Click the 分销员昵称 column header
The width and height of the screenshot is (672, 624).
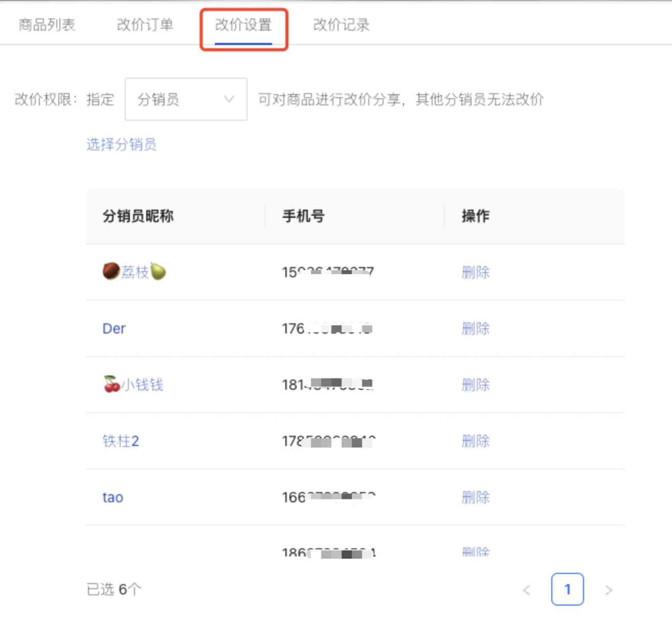point(138,216)
